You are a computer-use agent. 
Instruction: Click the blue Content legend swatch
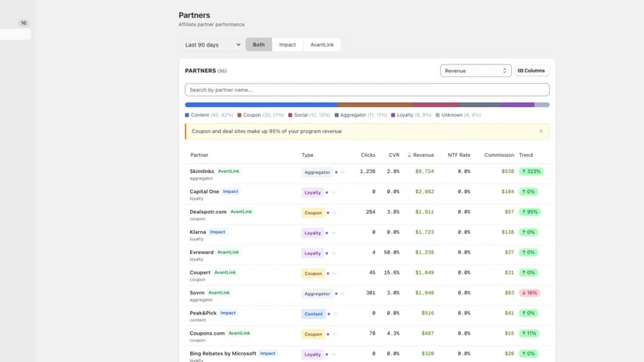click(187, 115)
